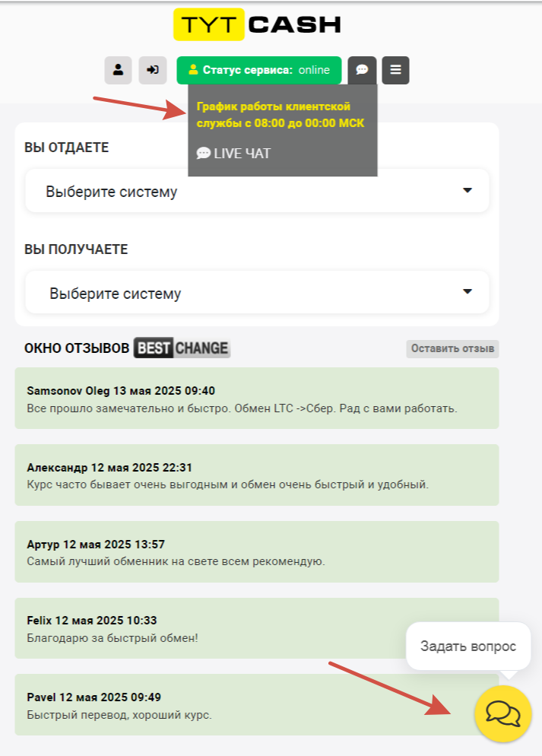Open the review by Samsonov Oleg
This screenshot has height=756, width=542.
tap(257, 399)
